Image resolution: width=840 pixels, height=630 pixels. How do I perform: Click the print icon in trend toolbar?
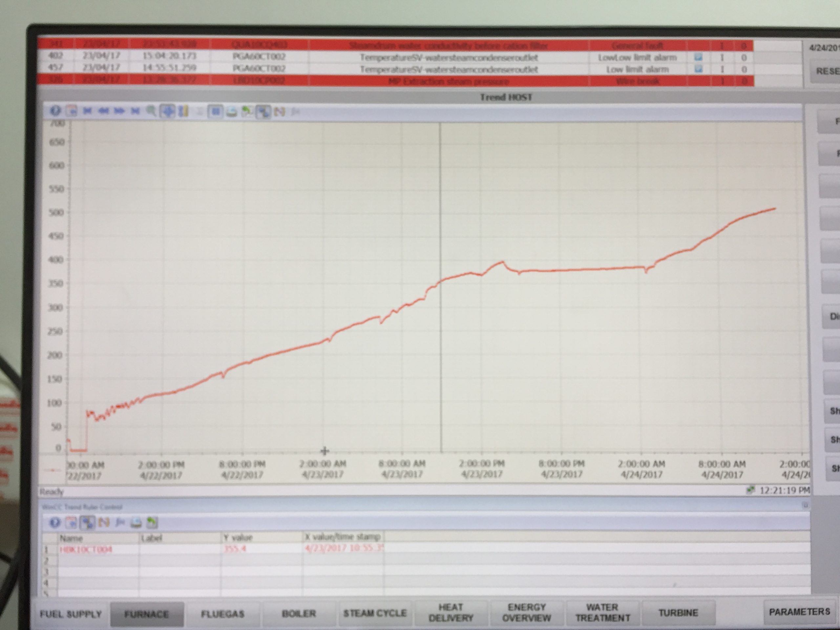231,112
